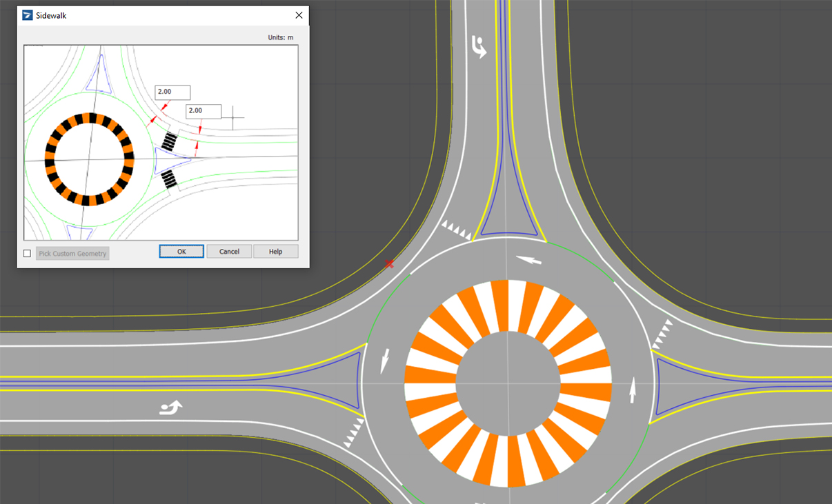Cancel the Sidewalk dialog
The width and height of the screenshot is (832, 504).
click(228, 251)
